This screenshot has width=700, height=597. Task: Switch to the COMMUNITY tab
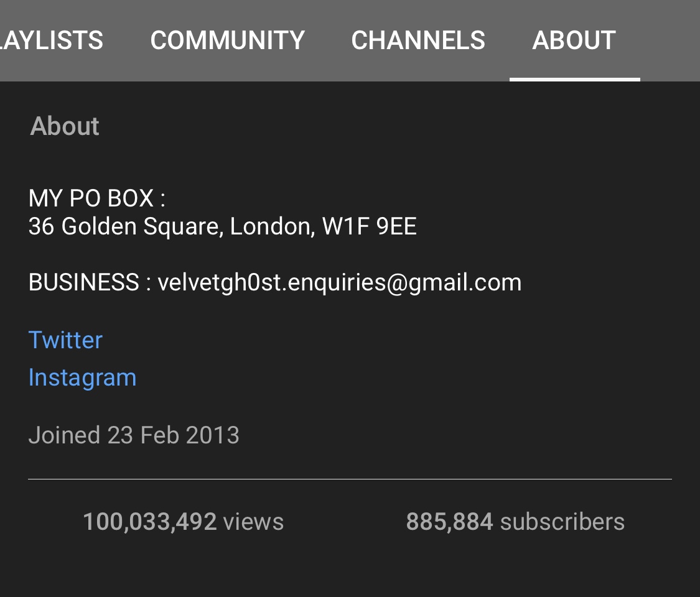(228, 40)
